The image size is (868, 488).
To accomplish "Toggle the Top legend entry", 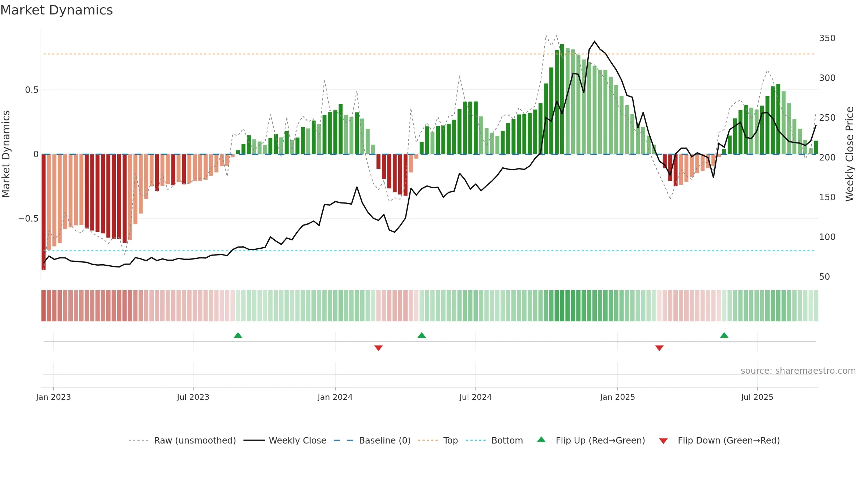I will [438, 440].
